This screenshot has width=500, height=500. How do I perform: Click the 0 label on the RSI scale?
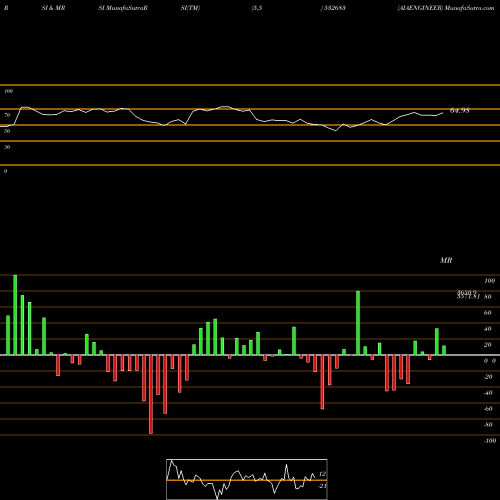click(x=5, y=171)
